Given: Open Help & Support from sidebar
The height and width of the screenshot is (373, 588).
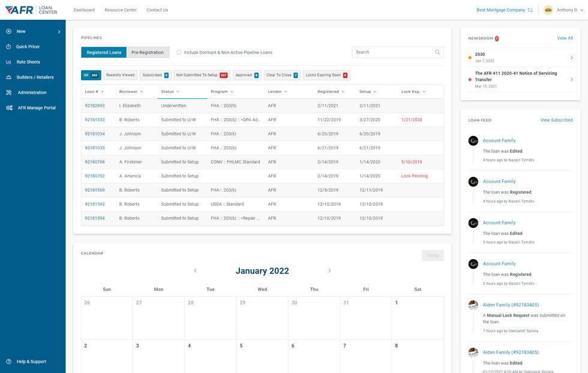Looking at the screenshot, I should click(31, 362).
